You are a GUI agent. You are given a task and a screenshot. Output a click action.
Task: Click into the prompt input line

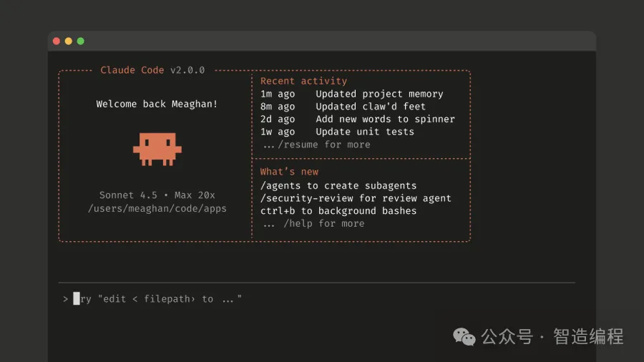click(x=316, y=299)
